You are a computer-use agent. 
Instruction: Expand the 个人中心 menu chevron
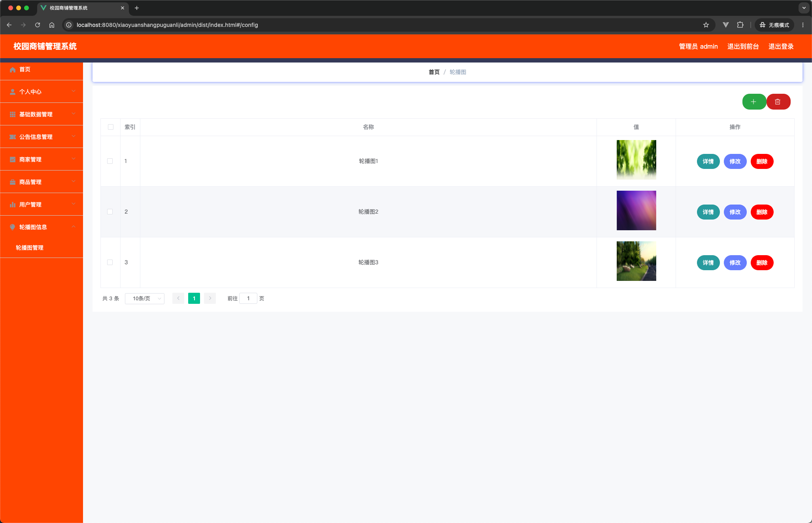coord(74,91)
